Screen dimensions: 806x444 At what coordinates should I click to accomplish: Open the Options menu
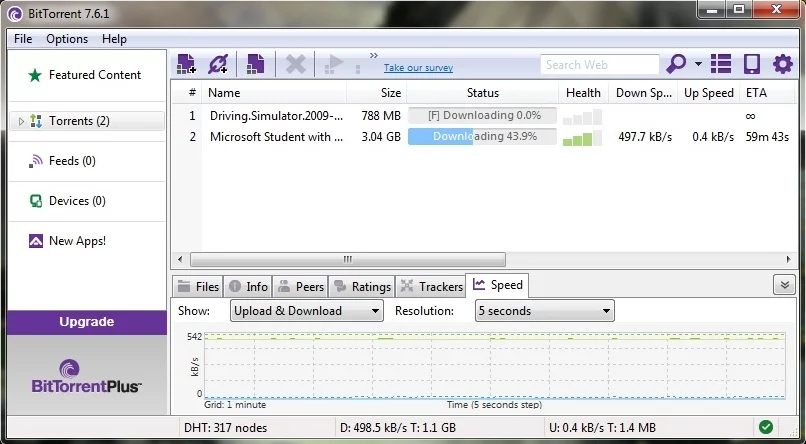(67, 39)
